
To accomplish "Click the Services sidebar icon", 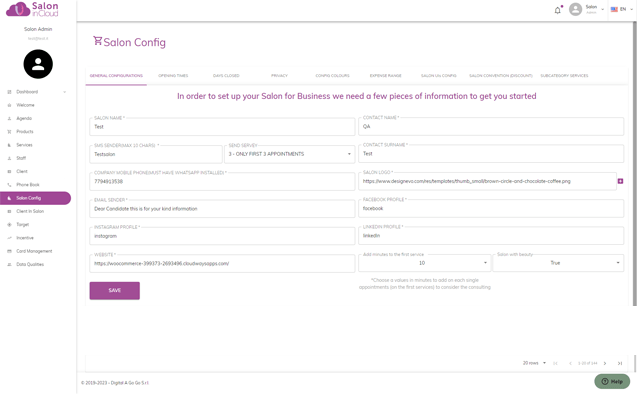I will pyautogui.click(x=9, y=145).
